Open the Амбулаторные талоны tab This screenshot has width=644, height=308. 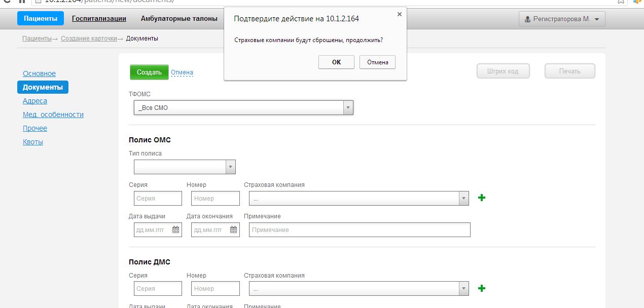[179, 19]
